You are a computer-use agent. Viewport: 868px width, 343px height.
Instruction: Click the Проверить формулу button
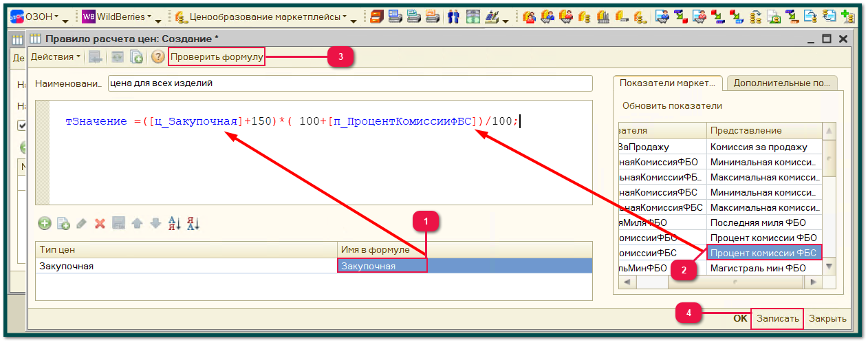217,57
